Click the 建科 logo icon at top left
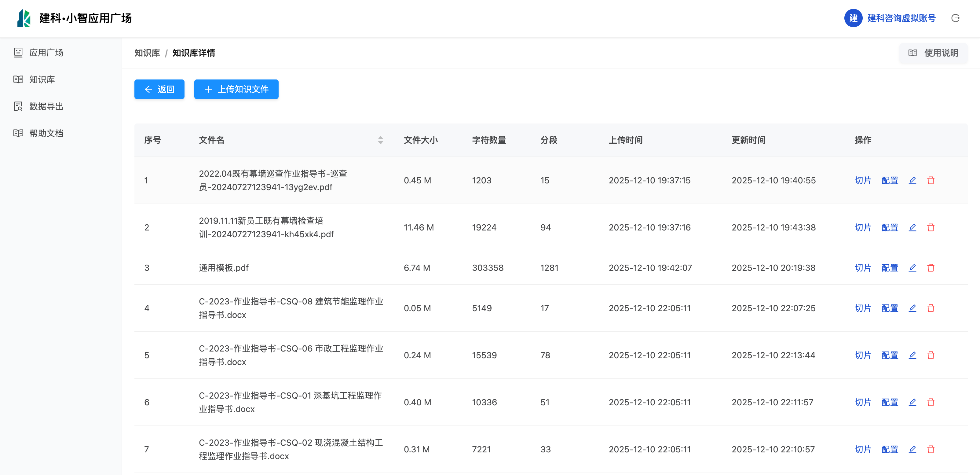Screen dimensions: 980x475 point(24,18)
